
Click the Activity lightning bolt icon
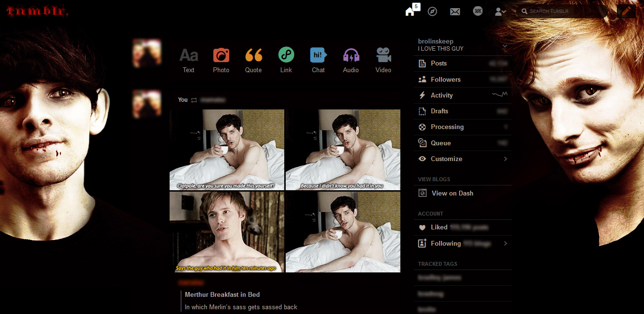click(x=422, y=95)
